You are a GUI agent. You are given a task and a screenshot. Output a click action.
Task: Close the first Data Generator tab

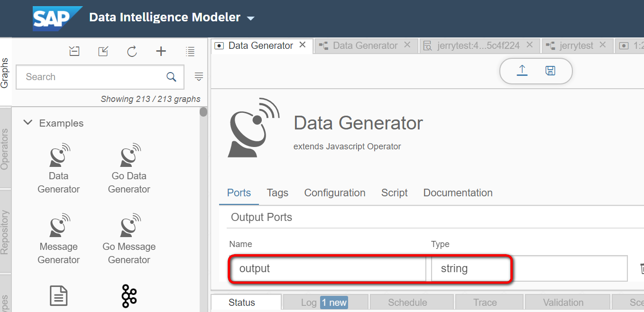click(303, 45)
